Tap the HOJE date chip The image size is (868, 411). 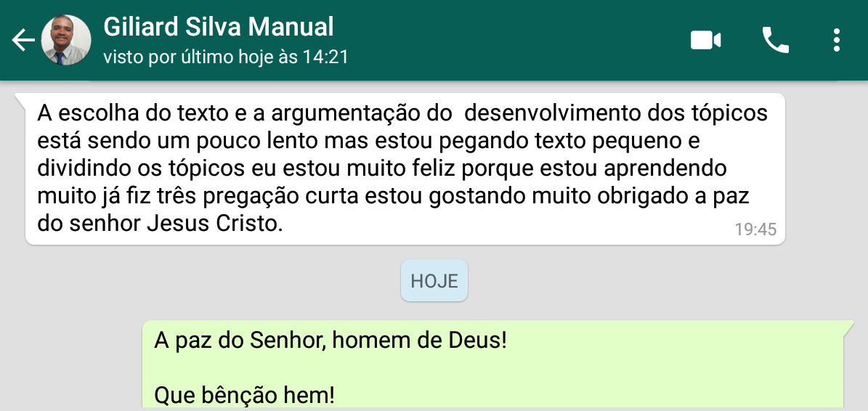click(x=434, y=280)
